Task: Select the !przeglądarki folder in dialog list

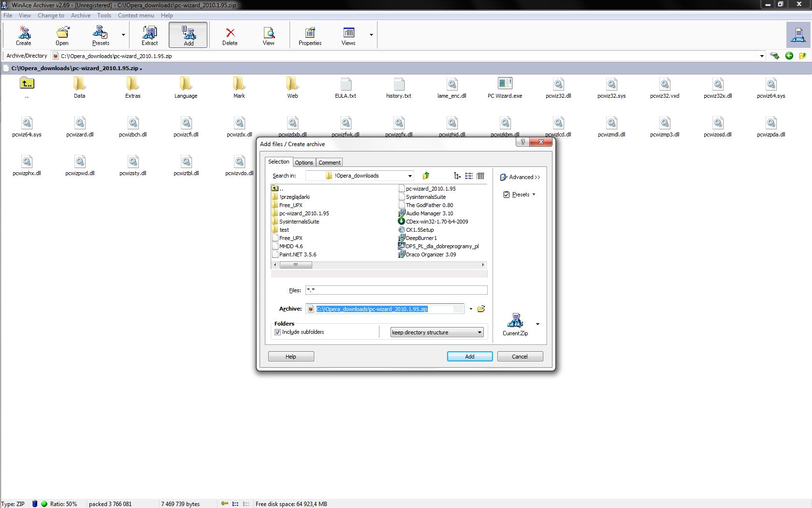Action: [290, 197]
